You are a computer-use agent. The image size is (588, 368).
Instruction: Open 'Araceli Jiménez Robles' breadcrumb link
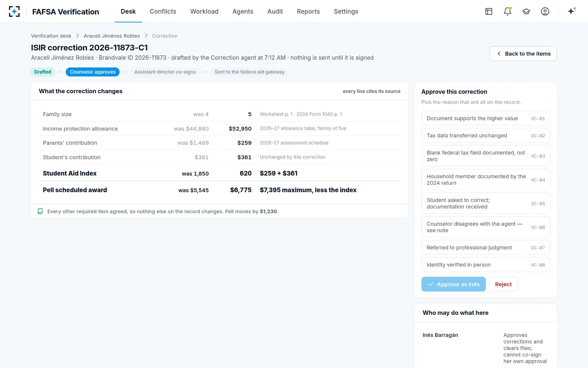112,36
